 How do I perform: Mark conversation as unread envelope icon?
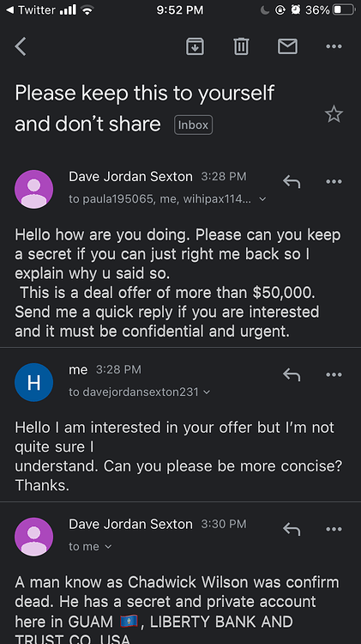click(287, 46)
